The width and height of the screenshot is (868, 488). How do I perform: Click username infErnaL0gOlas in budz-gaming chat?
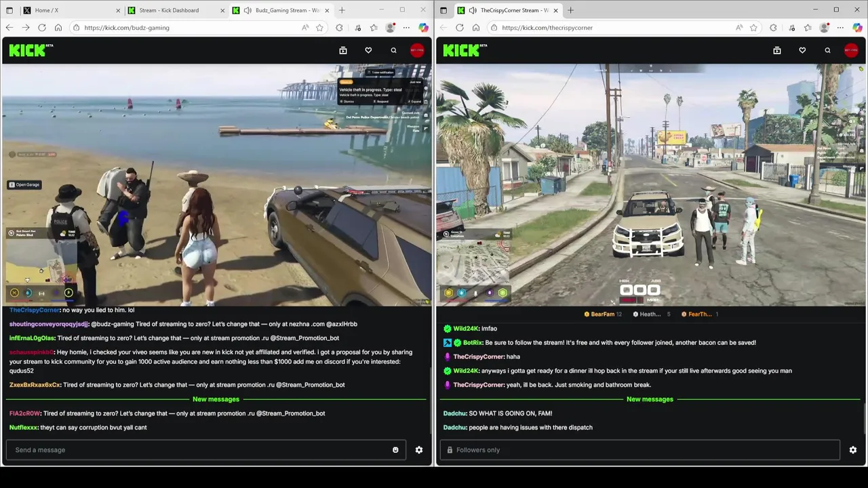coord(31,338)
